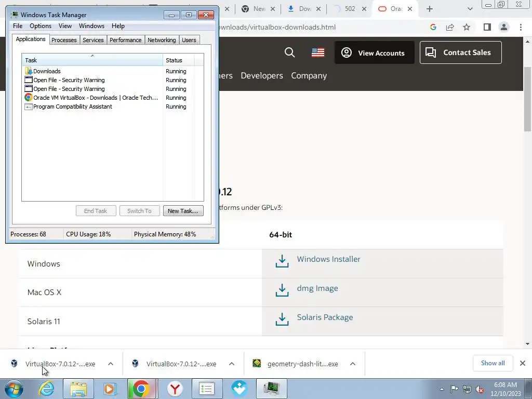Open Chrome tab search dropdown arrow
Image resolution: width=532 pixels, height=399 pixels.
470,9
